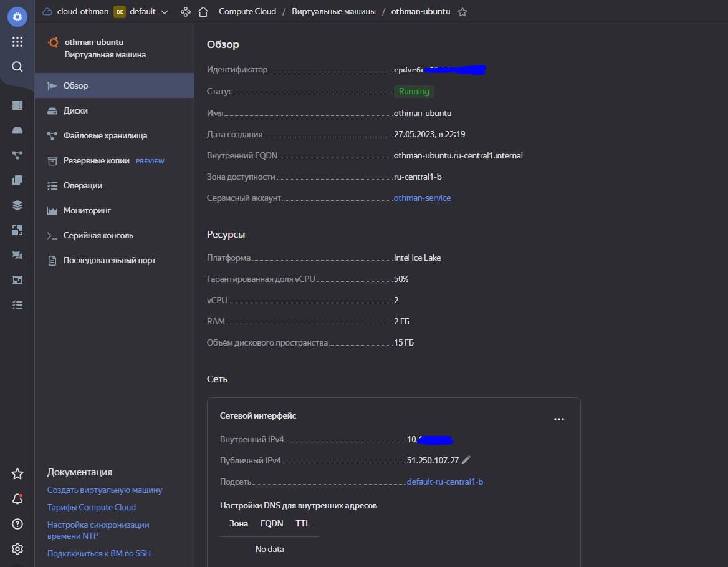Click the Running status badge

(414, 92)
